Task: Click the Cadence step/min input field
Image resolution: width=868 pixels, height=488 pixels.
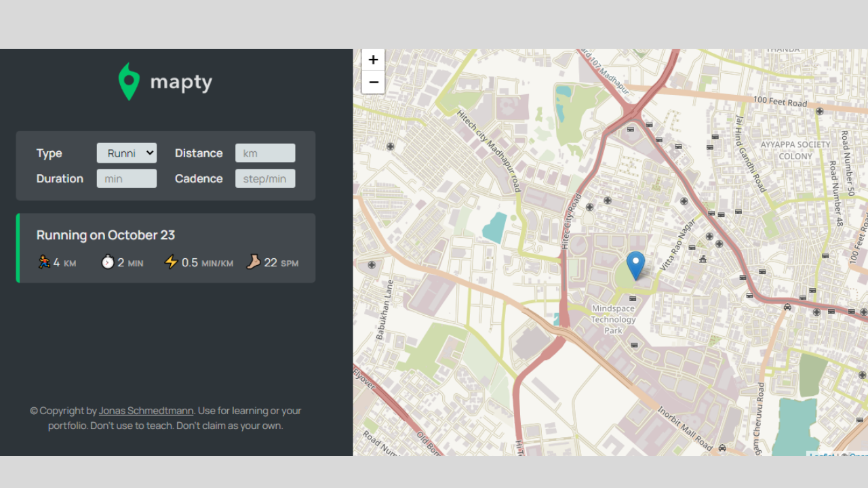Action: 264,178
